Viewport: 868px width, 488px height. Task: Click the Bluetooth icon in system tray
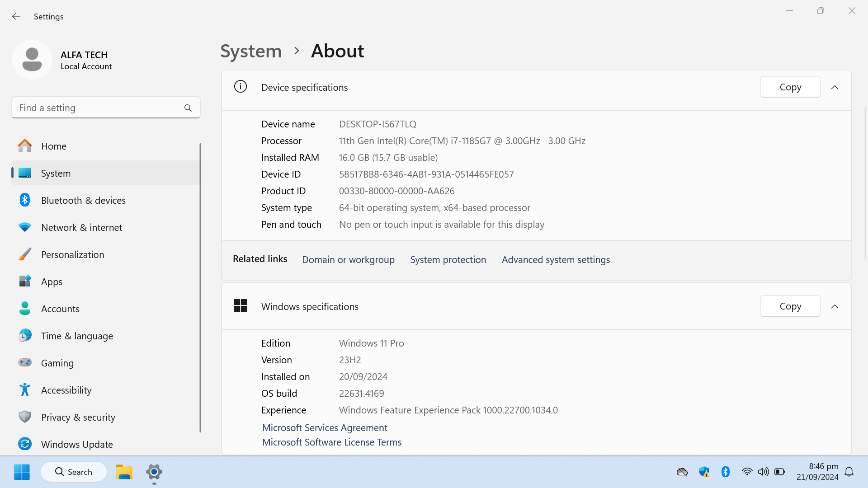tap(726, 472)
